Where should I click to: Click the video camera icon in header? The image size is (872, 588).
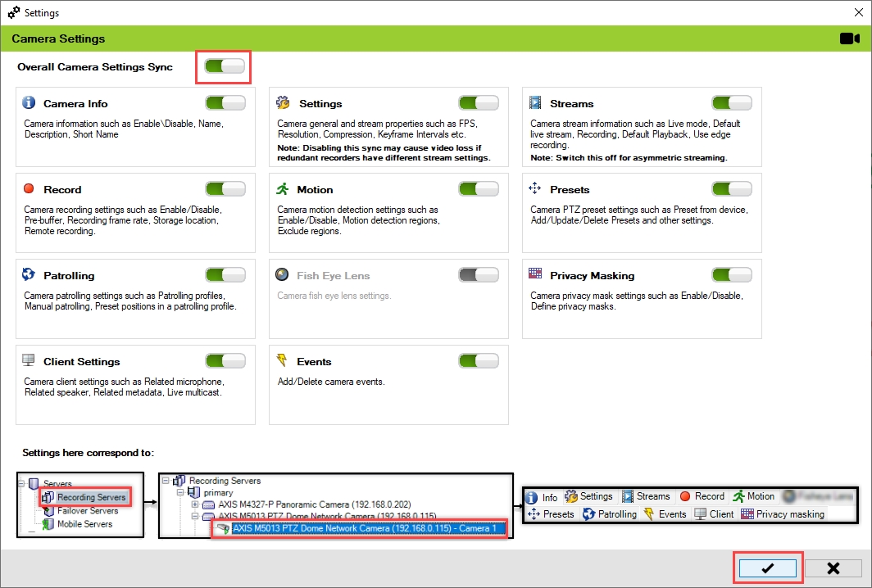click(850, 38)
